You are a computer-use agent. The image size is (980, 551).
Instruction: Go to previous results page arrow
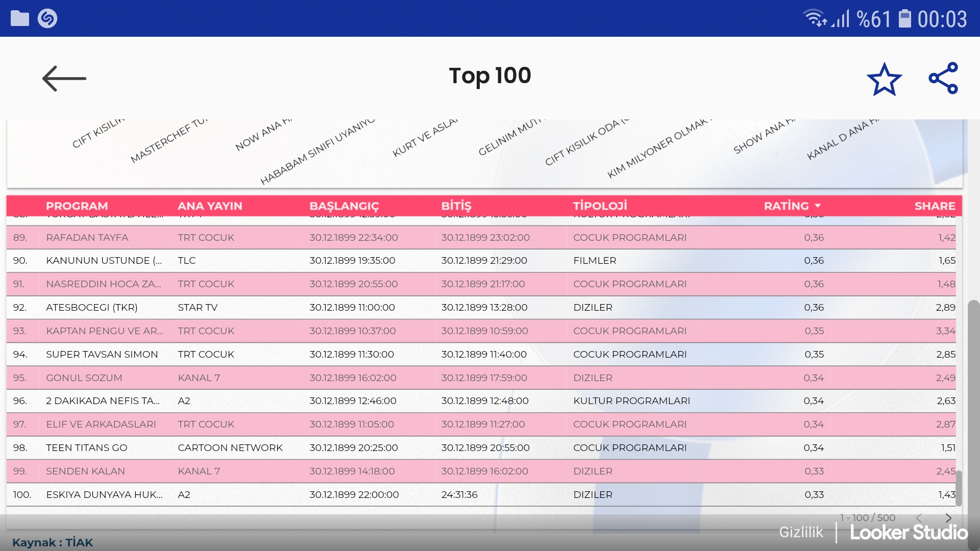tap(919, 517)
